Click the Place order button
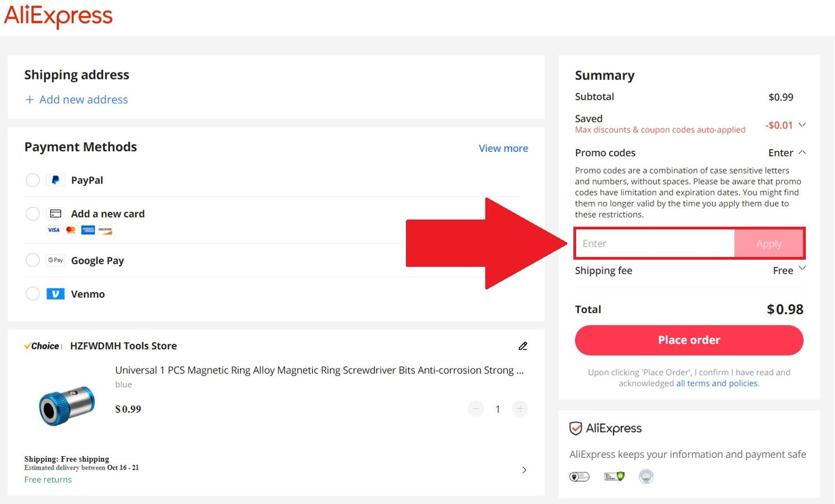The height and width of the screenshot is (504, 835). click(689, 340)
